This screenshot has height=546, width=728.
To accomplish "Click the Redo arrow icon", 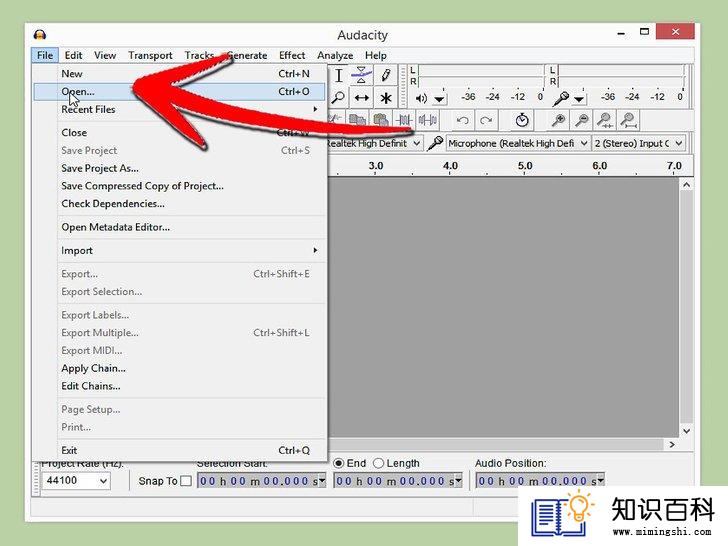I will tap(486, 121).
